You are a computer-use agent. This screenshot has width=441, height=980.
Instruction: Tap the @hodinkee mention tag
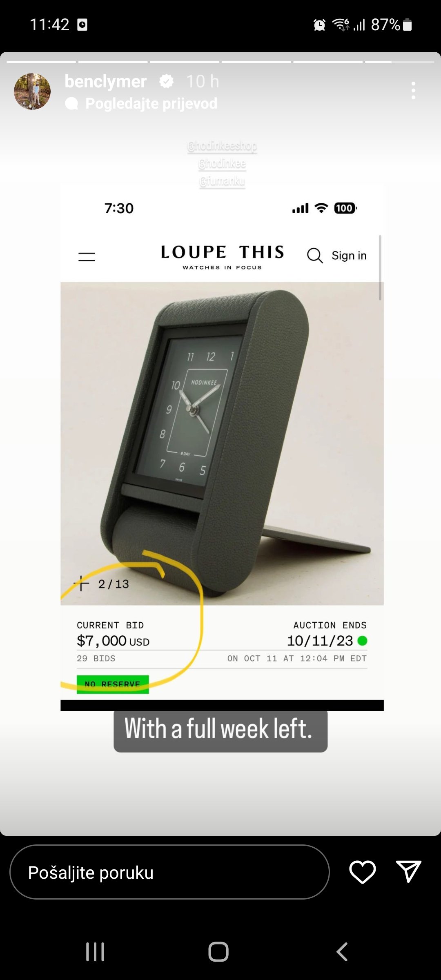click(222, 163)
